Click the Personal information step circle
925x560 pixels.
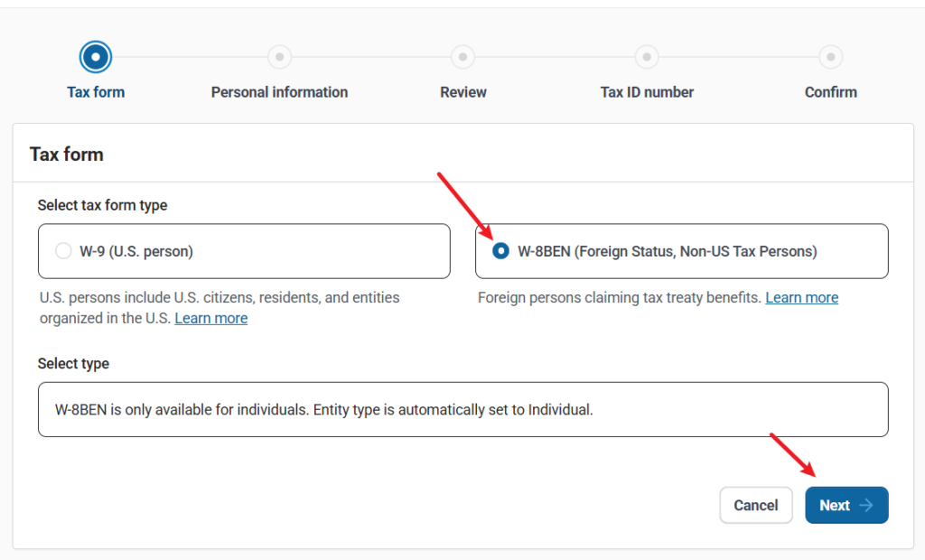(x=279, y=57)
